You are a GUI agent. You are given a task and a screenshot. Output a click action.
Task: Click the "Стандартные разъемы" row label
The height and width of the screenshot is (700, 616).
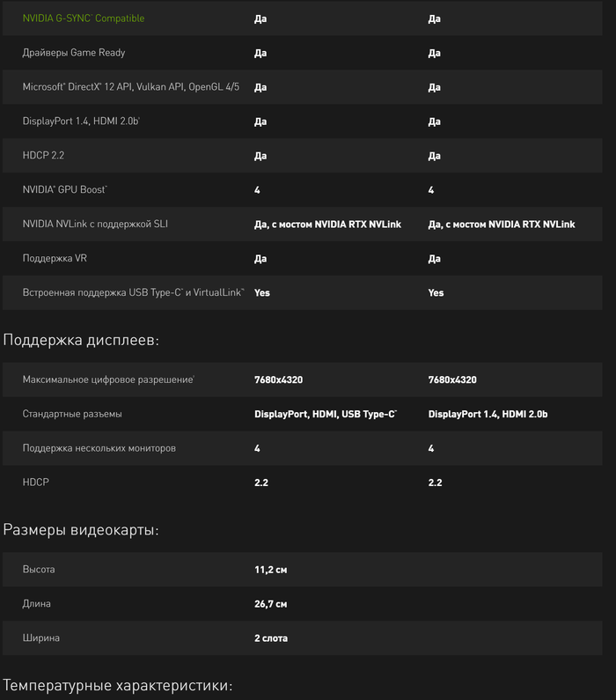(x=72, y=414)
